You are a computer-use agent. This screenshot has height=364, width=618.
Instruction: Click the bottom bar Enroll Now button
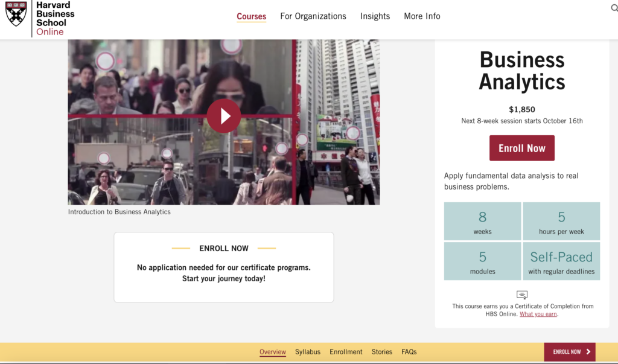tap(569, 351)
